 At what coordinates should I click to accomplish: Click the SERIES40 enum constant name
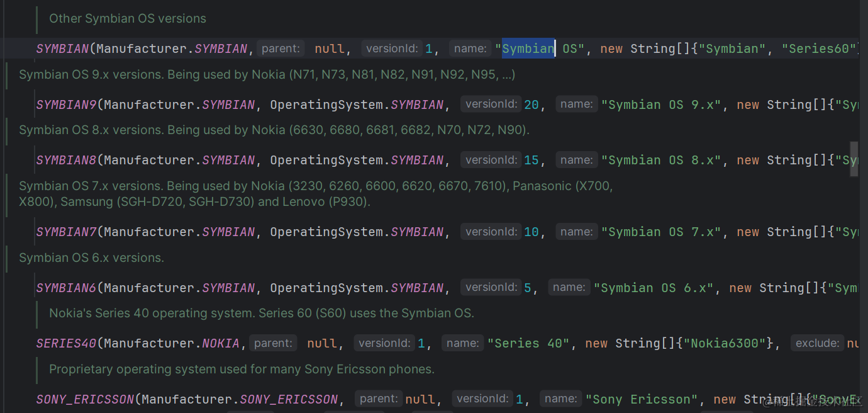67,343
